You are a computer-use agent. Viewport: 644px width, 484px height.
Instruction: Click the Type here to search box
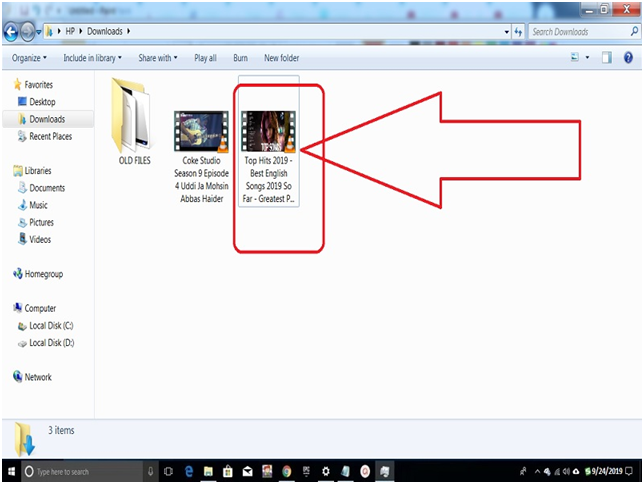[x=82, y=471]
